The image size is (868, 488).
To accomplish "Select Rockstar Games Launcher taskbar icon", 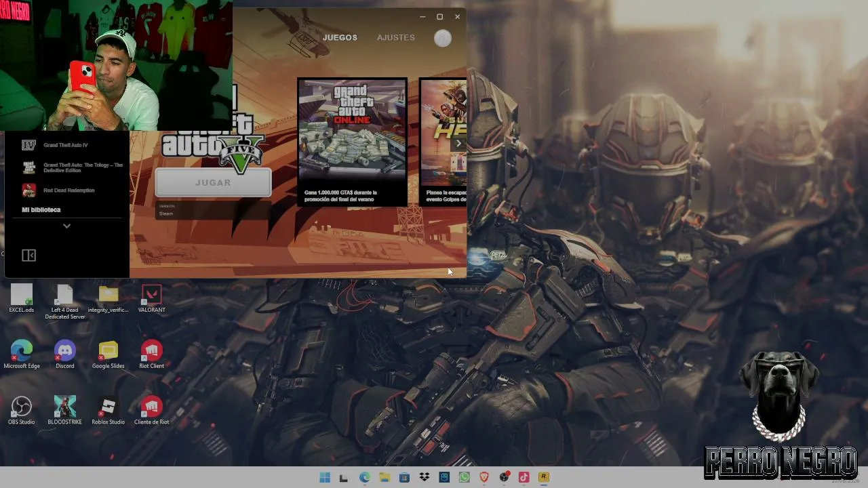I will click(543, 478).
